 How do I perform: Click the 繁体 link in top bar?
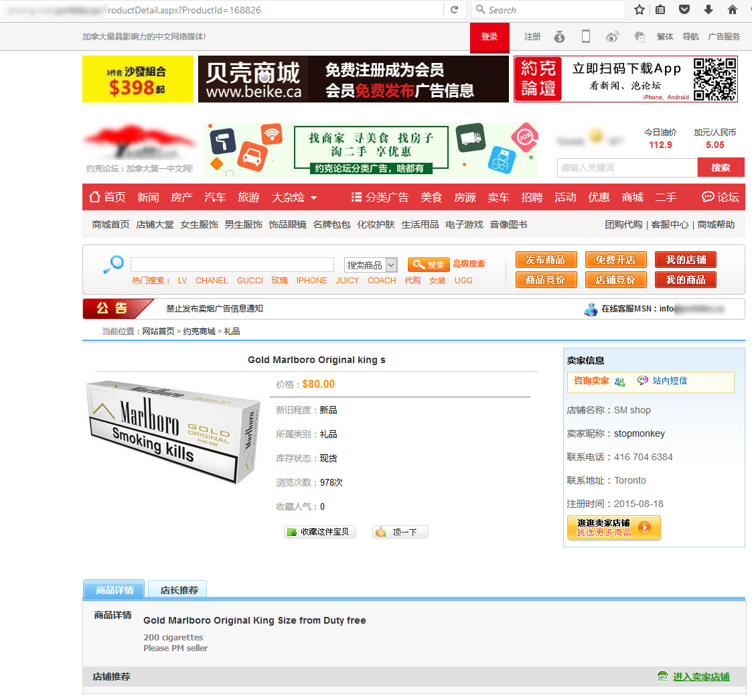(665, 36)
